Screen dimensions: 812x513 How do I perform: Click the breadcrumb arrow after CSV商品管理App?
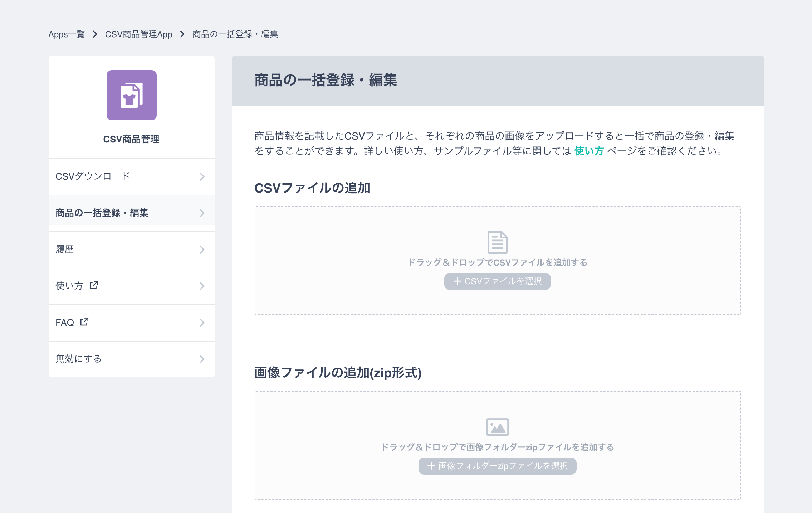click(182, 34)
